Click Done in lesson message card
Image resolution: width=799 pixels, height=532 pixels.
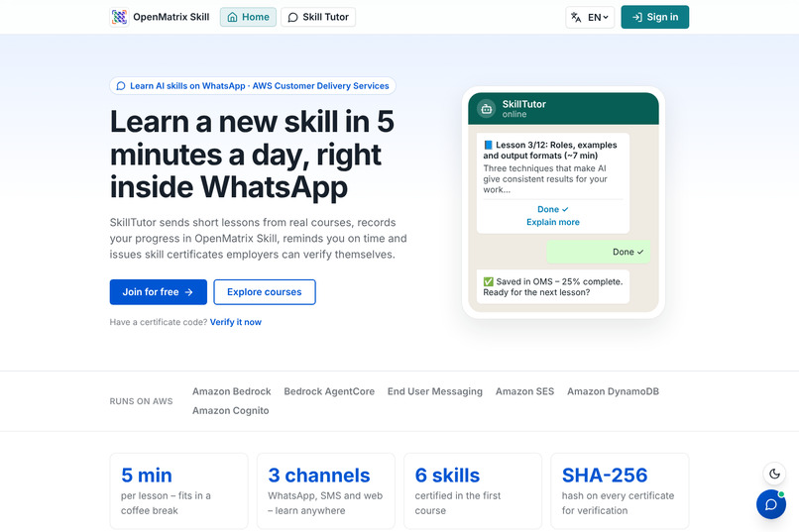tap(553, 209)
